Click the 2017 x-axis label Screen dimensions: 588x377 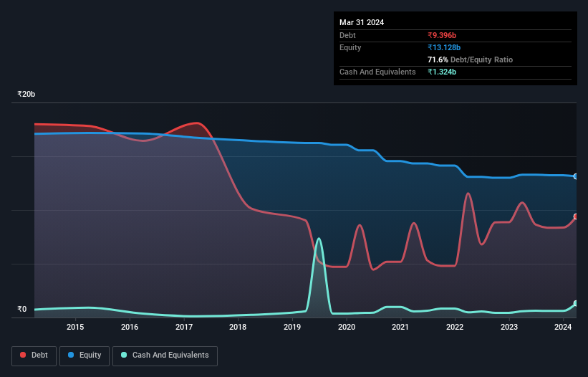tap(184, 327)
